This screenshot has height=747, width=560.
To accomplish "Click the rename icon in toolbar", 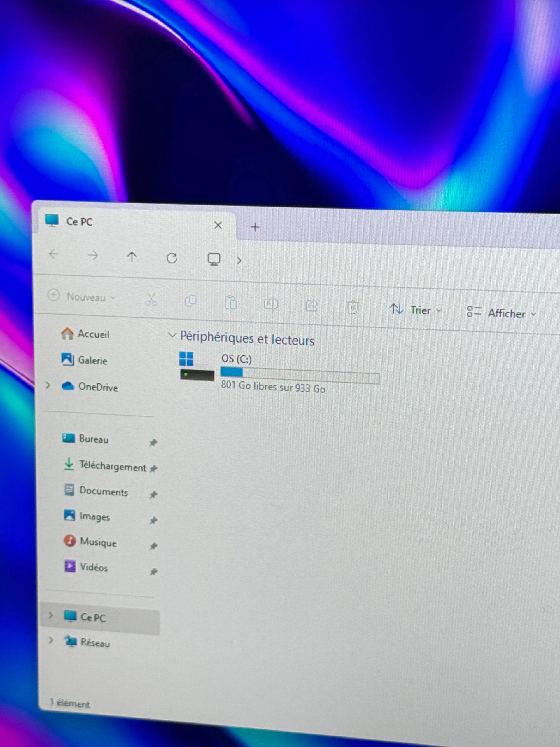I will (x=270, y=304).
